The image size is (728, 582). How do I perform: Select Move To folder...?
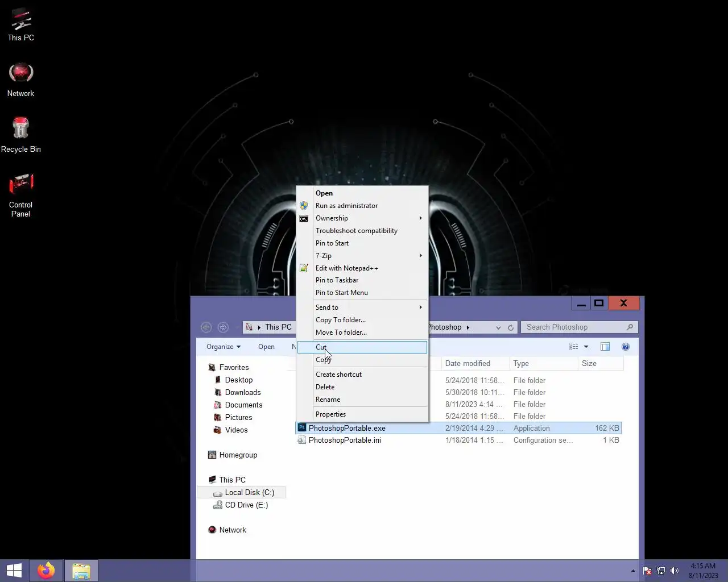click(x=362, y=332)
